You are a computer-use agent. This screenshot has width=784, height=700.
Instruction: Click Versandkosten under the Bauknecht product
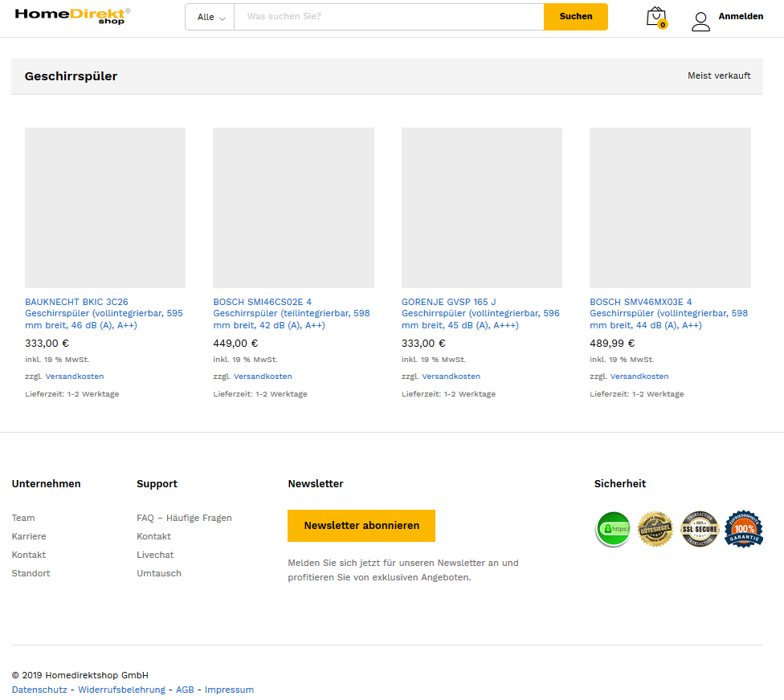coord(75,376)
